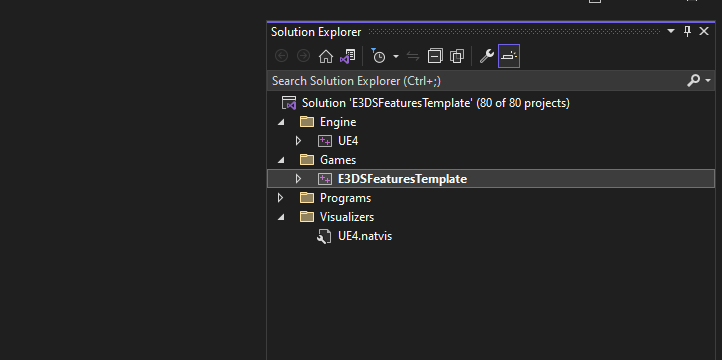Toggle Show All Files icon
The height and width of the screenshot is (360, 722).
point(457,56)
